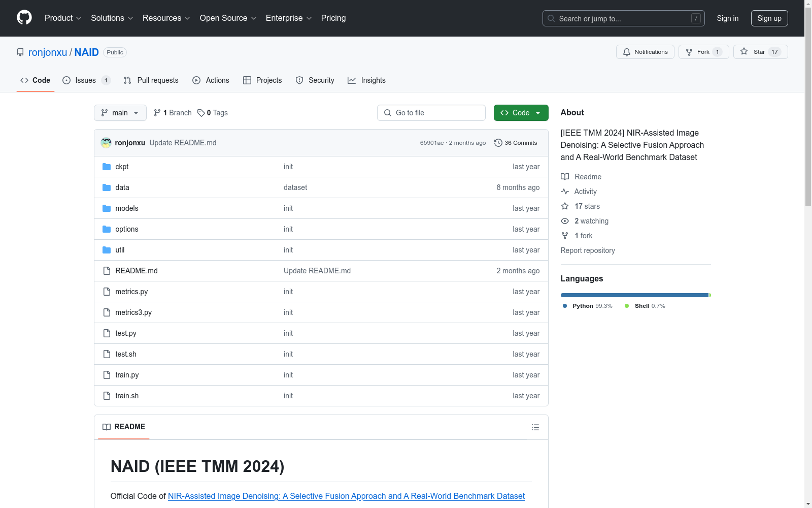Click the README.md file icon
812x508 pixels.
point(107,271)
